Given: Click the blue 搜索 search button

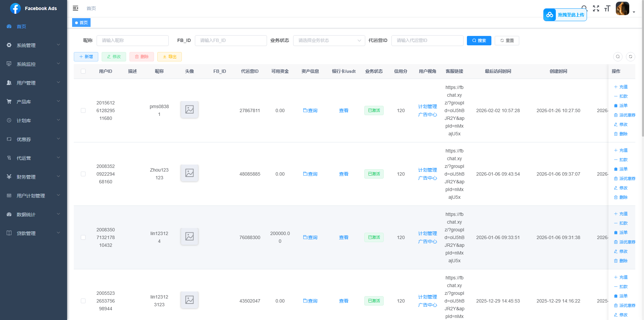Looking at the screenshot, I should (x=479, y=41).
